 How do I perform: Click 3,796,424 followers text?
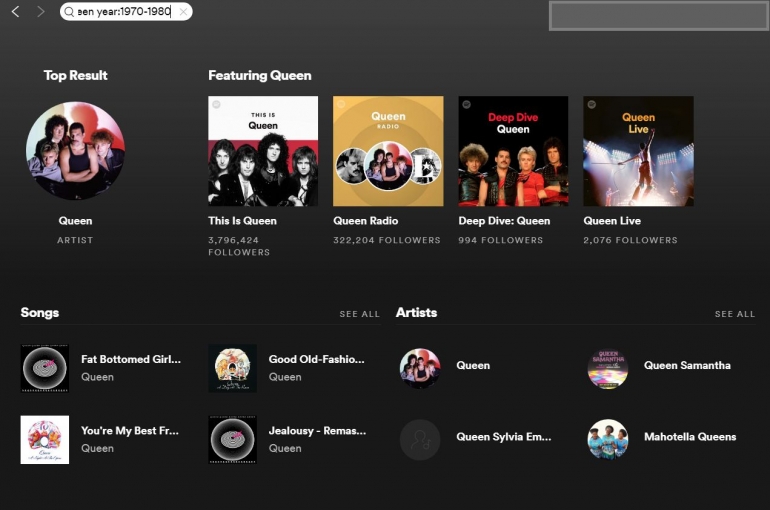click(x=239, y=246)
